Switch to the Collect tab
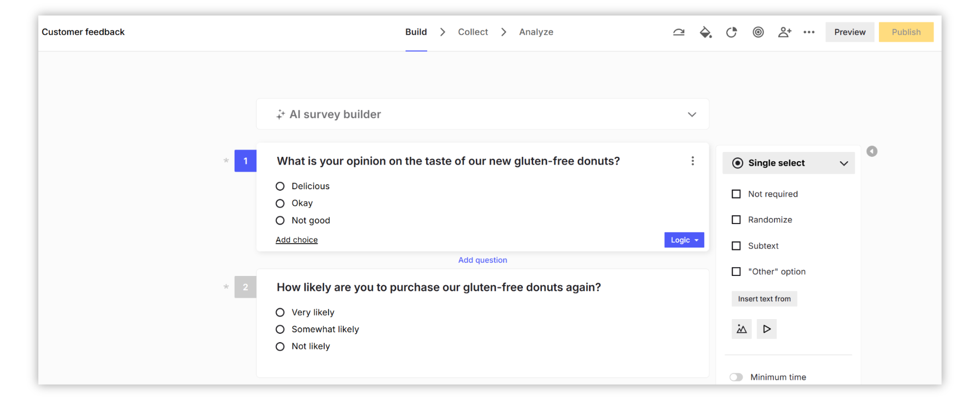Image resolution: width=980 pixels, height=400 pixels. click(472, 32)
